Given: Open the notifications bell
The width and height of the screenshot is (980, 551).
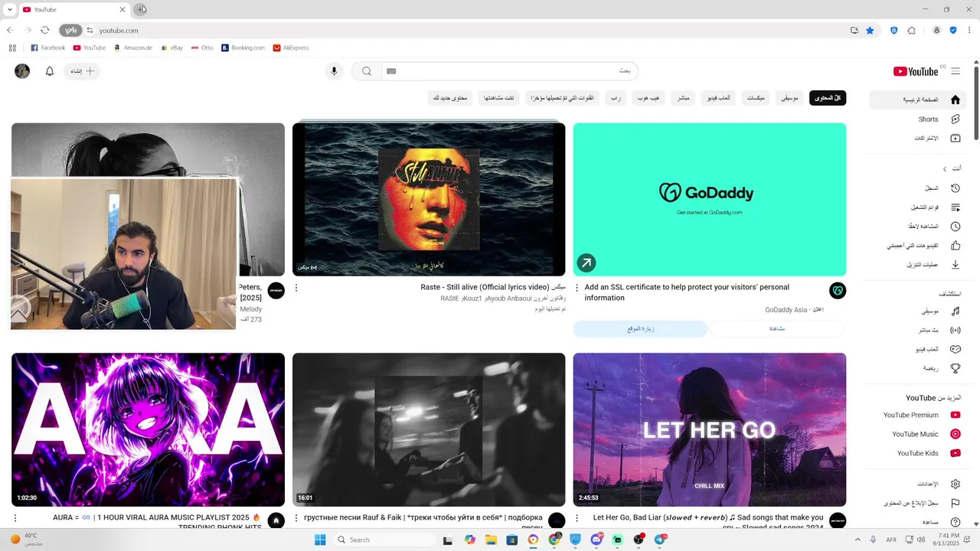Looking at the screenshot, I should click(50, 71).
